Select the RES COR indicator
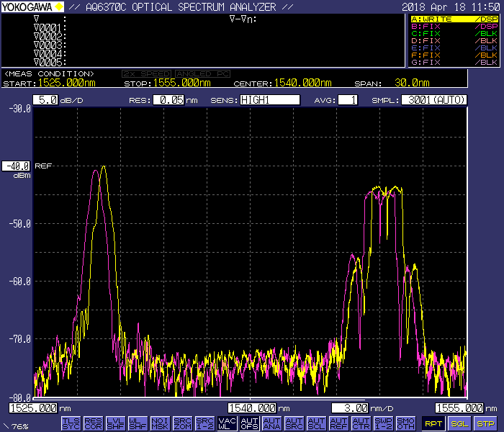Viewport: 504px width, 432px height. [93, 423]
